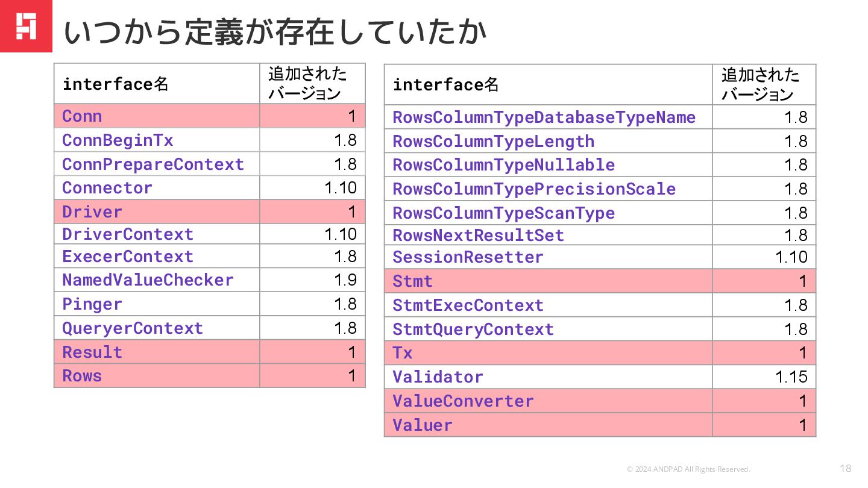
Task: Click the ANDPAD logo icon
Action: pyautogui.click(x=26, y=26)
